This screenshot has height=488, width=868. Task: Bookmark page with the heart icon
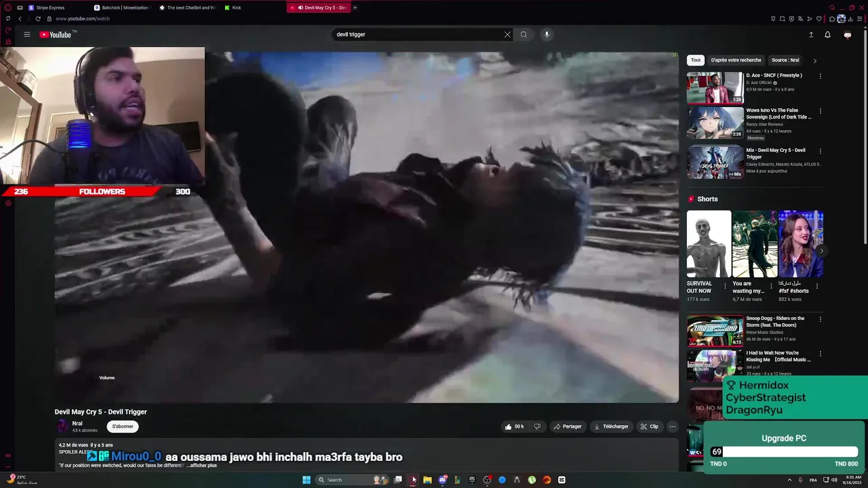[x=819, y=19]
